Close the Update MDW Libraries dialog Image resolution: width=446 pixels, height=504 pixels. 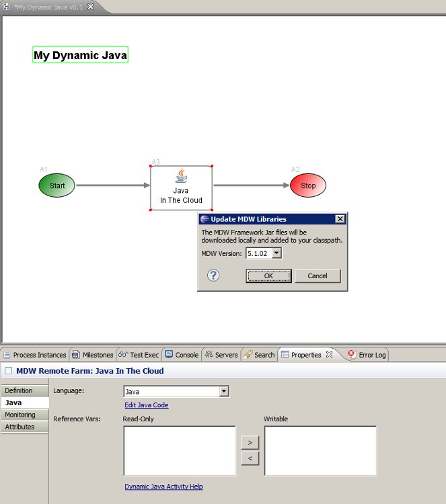(340, 219)
